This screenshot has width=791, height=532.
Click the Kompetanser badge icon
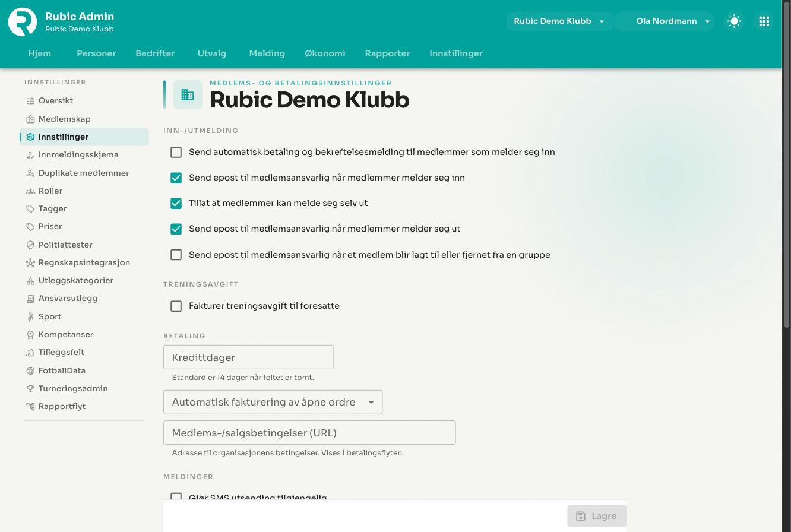30,335
